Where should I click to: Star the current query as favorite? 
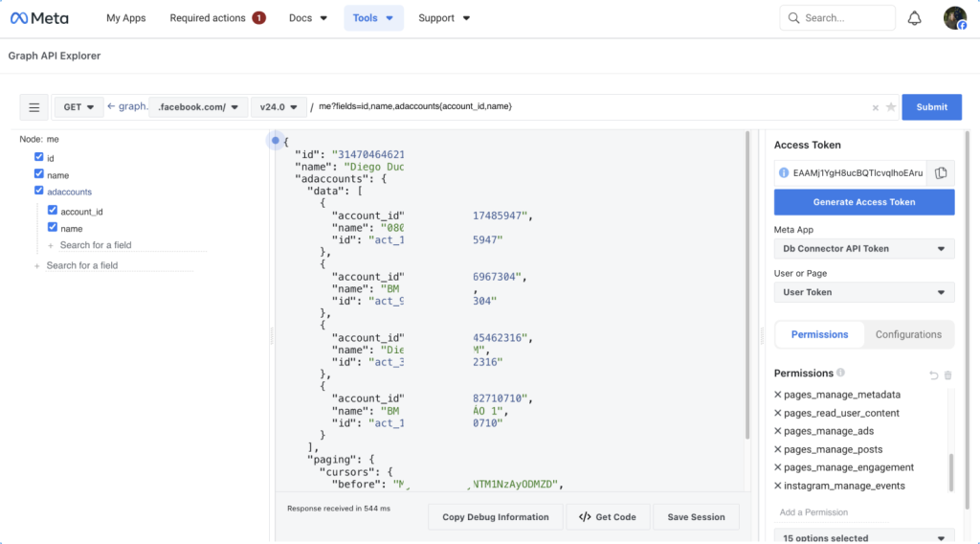tap(890, 107)
